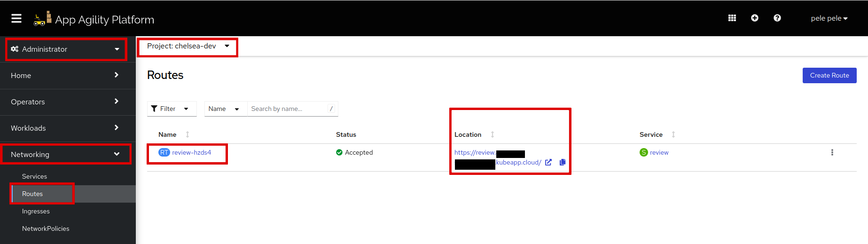The width and height of the screenshot is (868, 244).
Task: Click the Search by name input field
Action: [288, 109]
